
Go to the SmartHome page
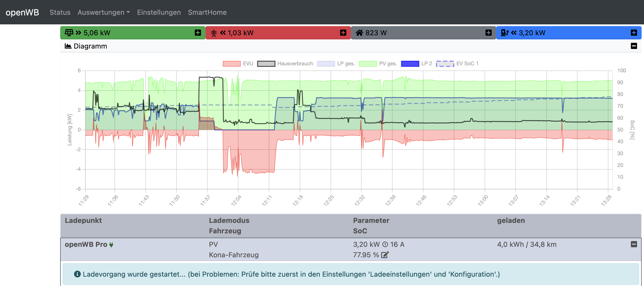pyautogui.click(x=207, y=12)
